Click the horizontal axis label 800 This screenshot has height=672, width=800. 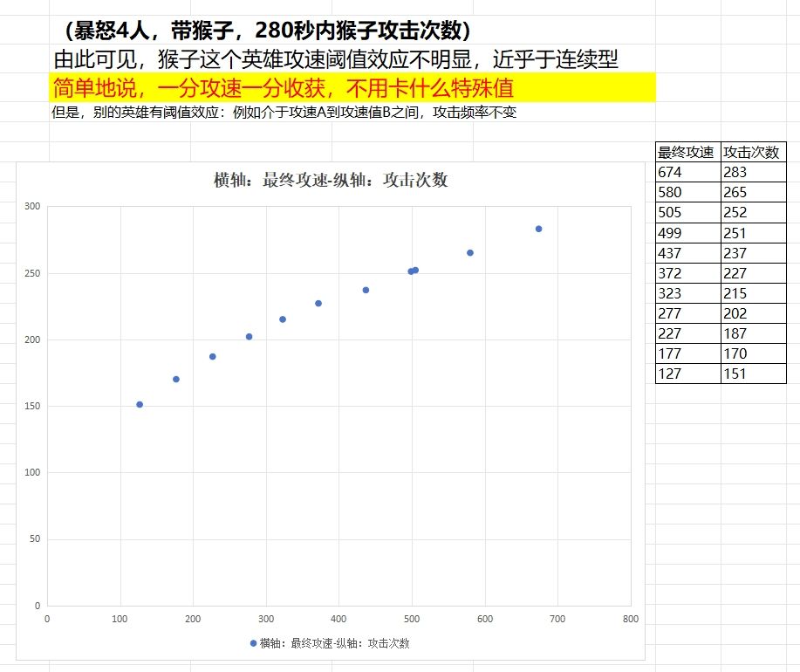[631, 619]
